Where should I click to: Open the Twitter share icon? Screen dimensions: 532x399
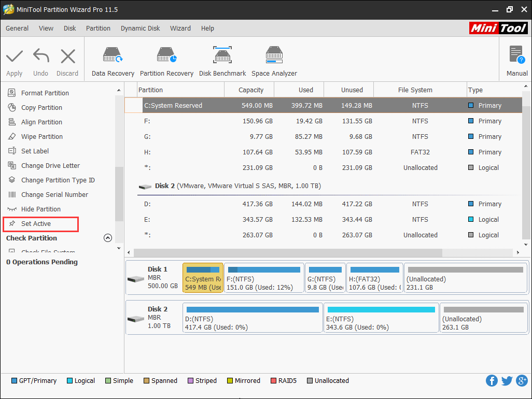tap(507, 381)
